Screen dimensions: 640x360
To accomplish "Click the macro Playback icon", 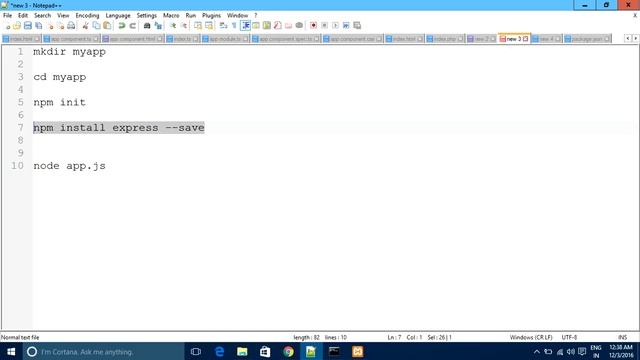I will click(x=335, y=26).
